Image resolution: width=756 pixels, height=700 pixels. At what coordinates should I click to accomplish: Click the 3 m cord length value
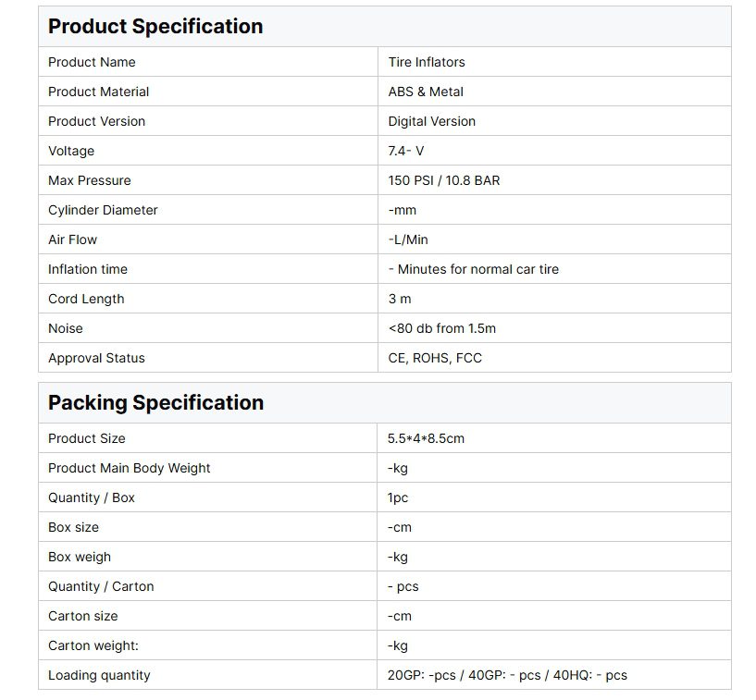tap(400, 299)
